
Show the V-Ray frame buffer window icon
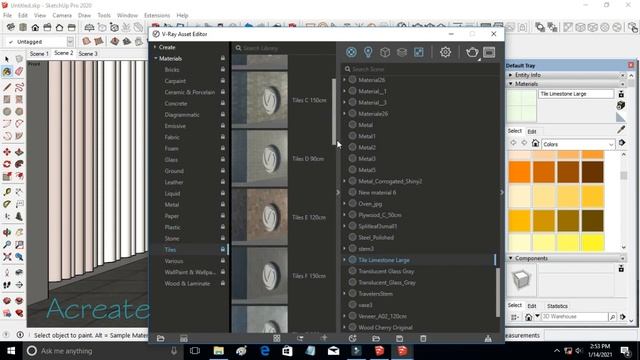(489, 52)
